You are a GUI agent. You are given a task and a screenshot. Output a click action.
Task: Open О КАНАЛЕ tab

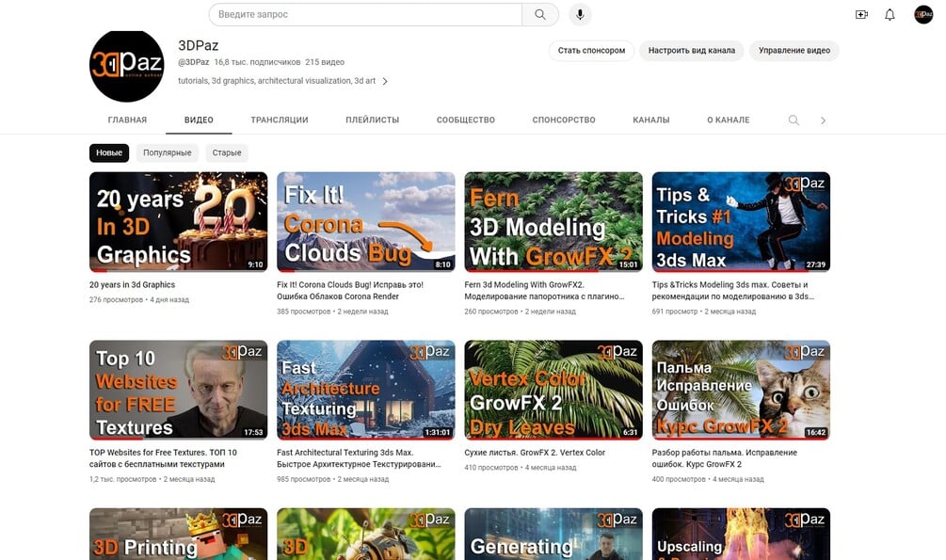point(729,120)
